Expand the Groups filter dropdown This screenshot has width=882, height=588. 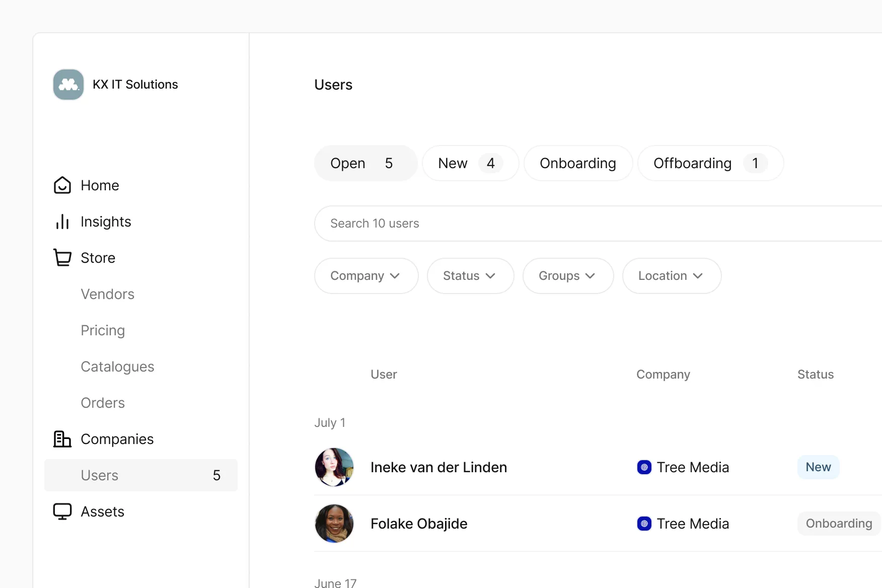click(x=568, y=276)
